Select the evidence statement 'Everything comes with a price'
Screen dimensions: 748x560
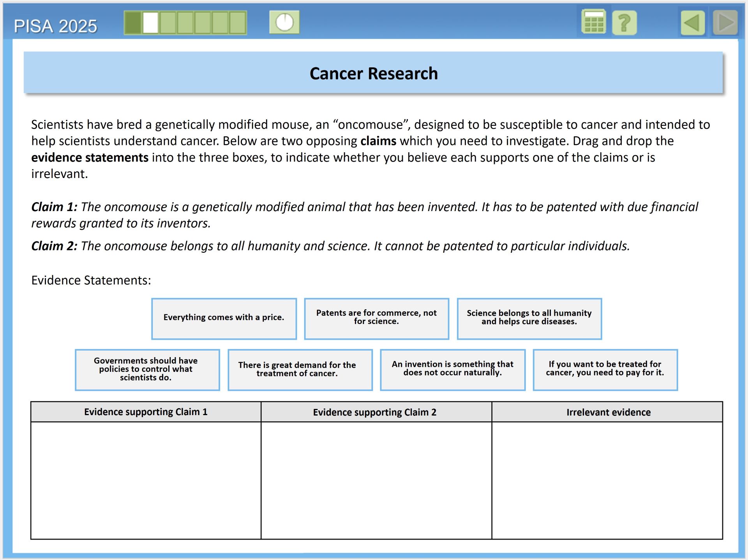click(224, 318)
